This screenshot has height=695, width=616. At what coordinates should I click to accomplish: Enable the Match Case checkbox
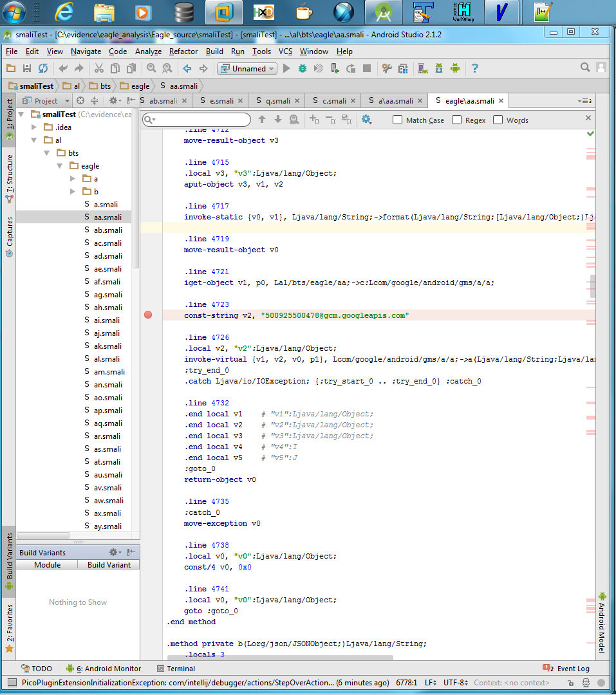[398, 120]
